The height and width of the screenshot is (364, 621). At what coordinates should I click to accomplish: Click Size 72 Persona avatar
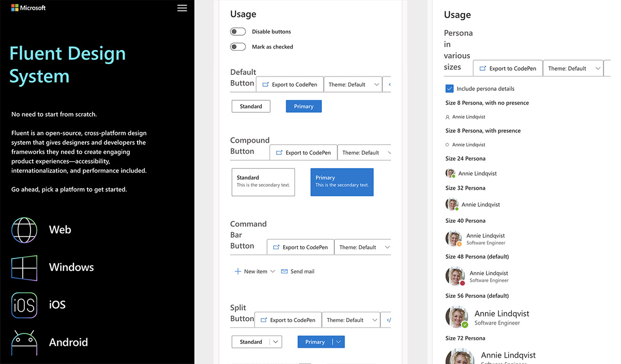[460, 357]
